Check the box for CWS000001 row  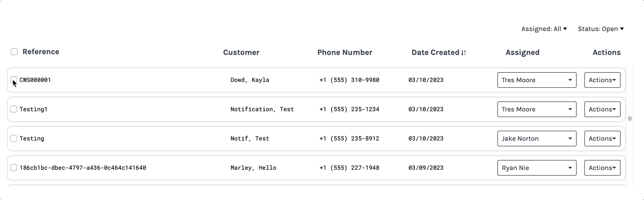(14, 80)
